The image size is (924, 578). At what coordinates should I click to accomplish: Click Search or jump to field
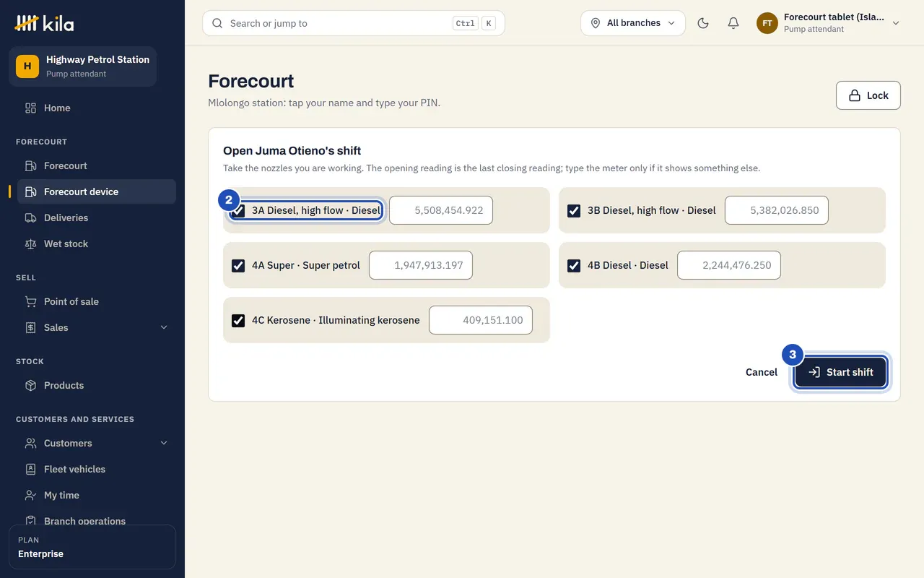click(x=354, y=23)
